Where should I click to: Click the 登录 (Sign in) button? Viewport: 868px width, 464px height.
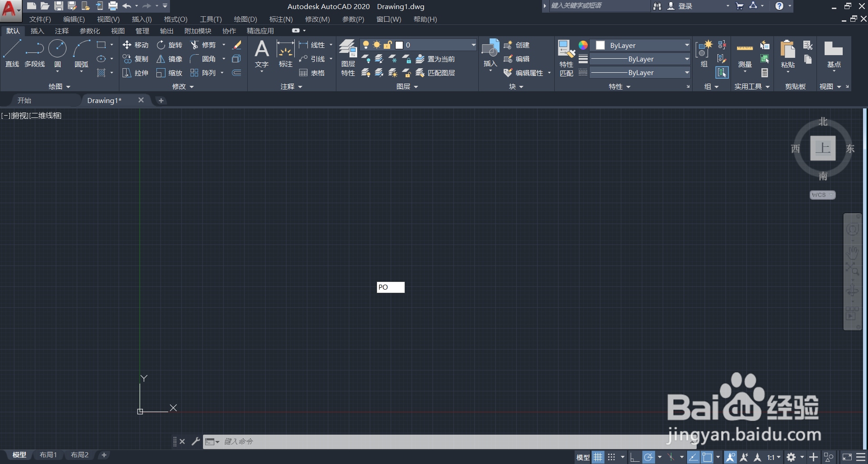[x=680, y=6]
